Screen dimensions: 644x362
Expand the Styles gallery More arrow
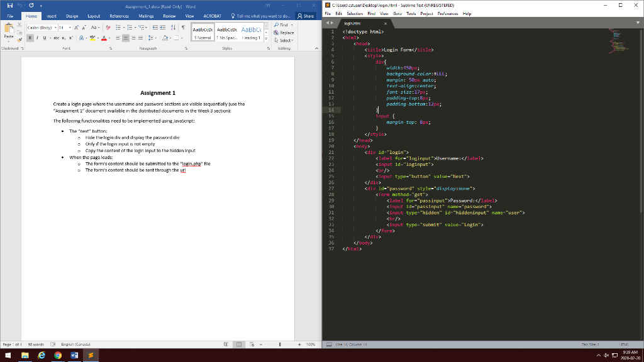click(x=266, y=40)
